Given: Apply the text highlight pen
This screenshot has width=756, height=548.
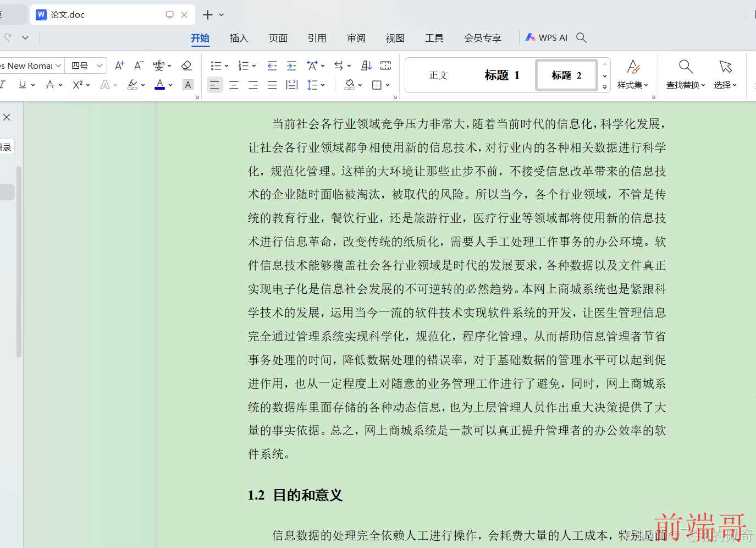Looking at the screenshot, I should coord(132,85).
